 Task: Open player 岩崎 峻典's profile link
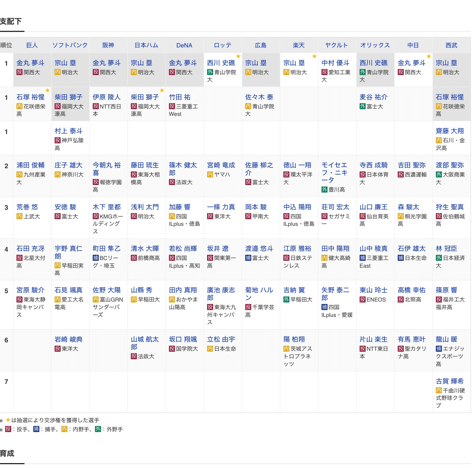[69, 339]
